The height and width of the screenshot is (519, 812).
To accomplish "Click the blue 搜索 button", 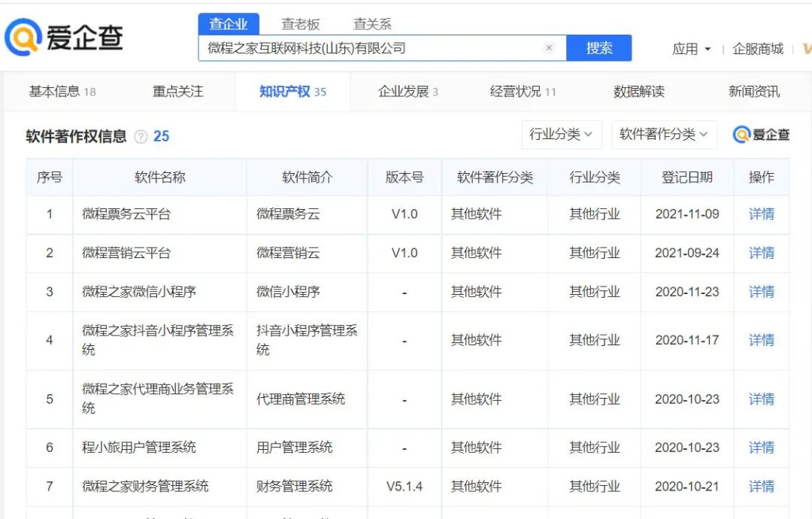I will [x=599, y=47].
